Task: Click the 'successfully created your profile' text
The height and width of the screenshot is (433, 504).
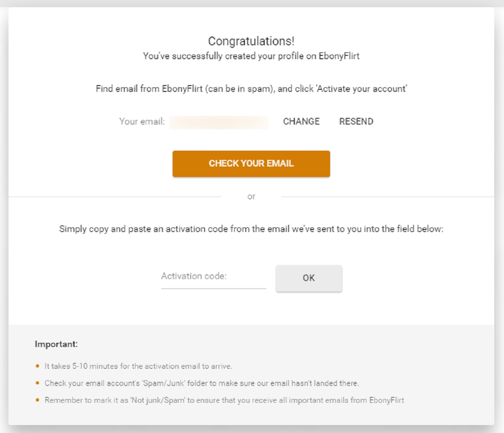Action: (x=251, y=56)
